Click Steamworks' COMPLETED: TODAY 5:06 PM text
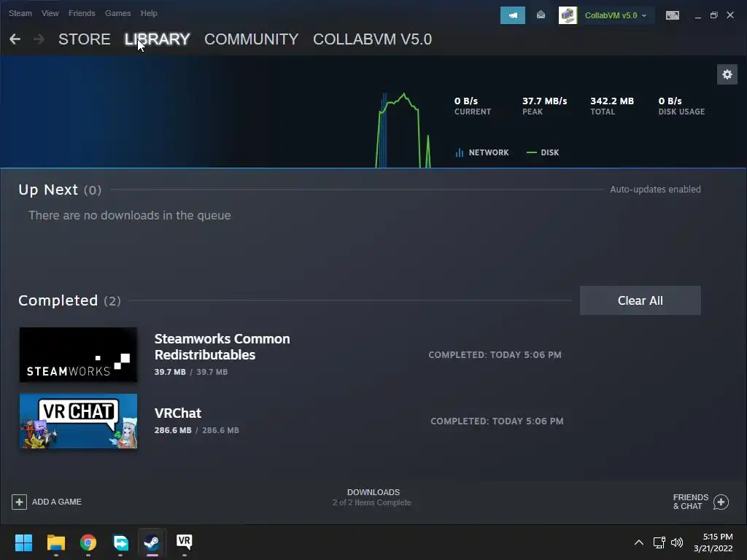 (495, 355)
